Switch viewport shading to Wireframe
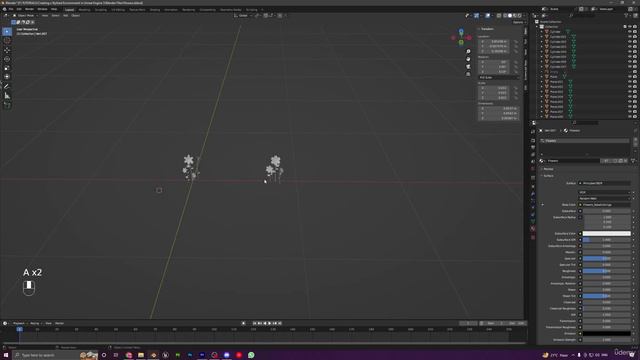Image resolution: width=640 pixels, height=360 pixels. [x=505, y=16]
